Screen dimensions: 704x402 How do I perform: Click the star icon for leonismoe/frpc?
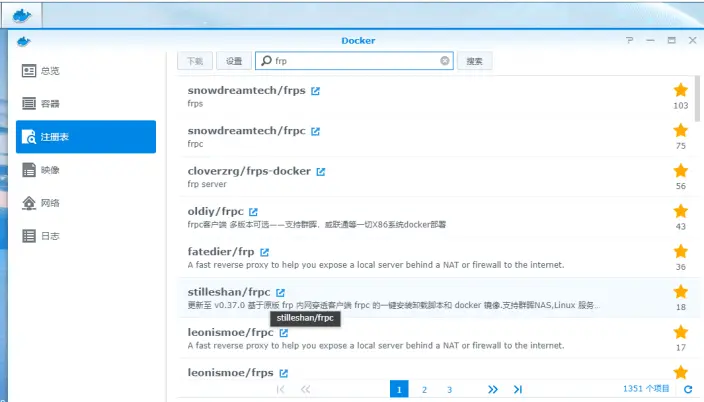point(681,332)
